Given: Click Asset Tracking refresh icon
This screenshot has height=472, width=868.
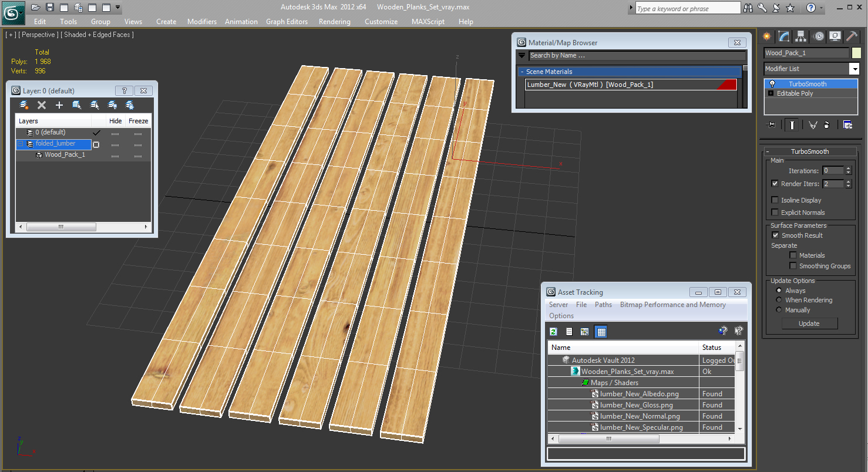Looking at the screenshot, I should (553, 332).
